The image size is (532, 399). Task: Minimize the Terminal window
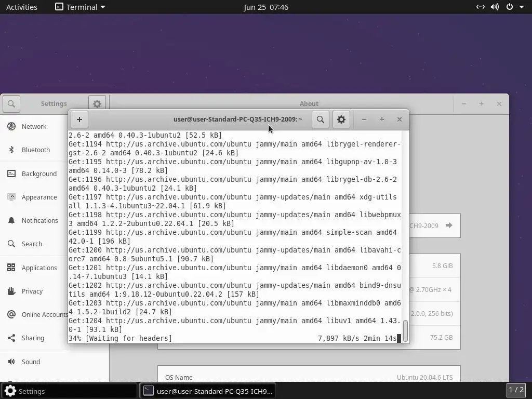364,119
